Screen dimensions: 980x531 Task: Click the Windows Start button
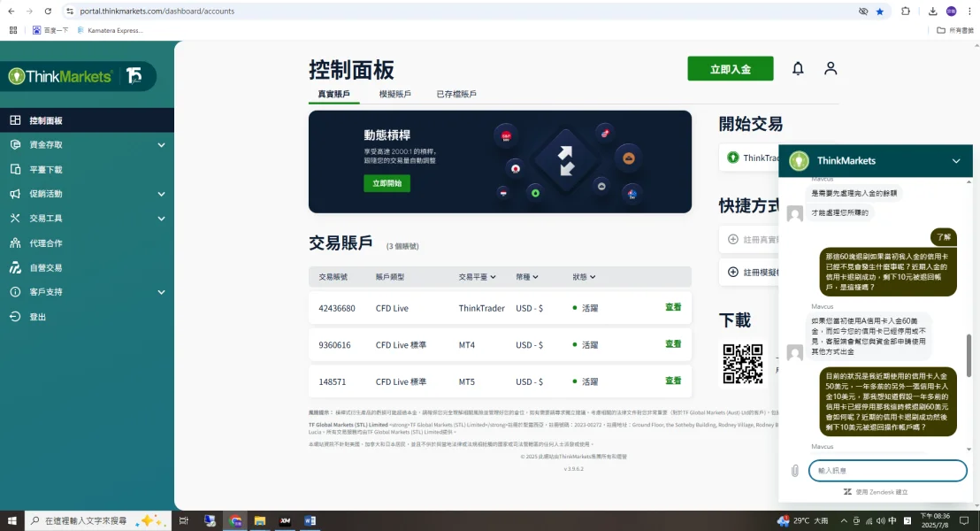pos(11,520)
